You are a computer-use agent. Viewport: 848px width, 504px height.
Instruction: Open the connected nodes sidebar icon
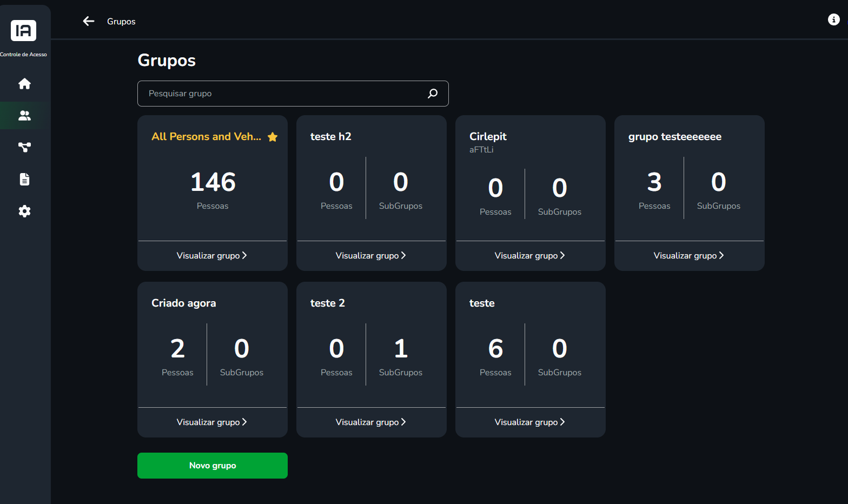24,147
